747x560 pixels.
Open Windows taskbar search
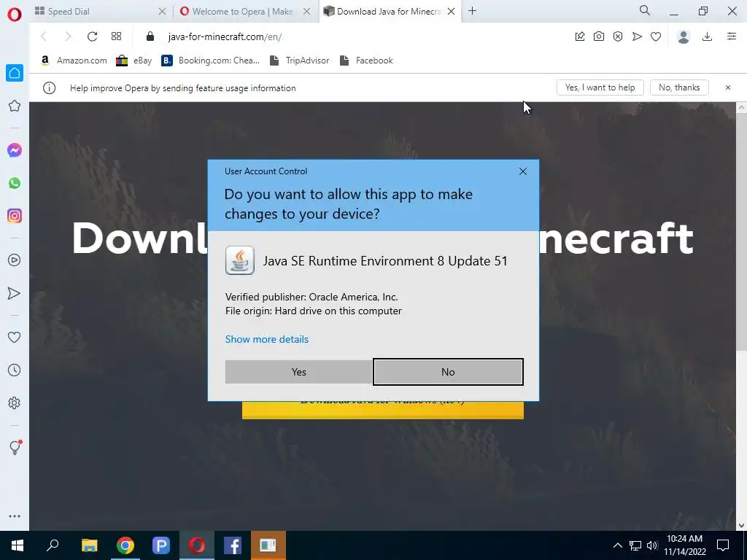click(53, 545)
